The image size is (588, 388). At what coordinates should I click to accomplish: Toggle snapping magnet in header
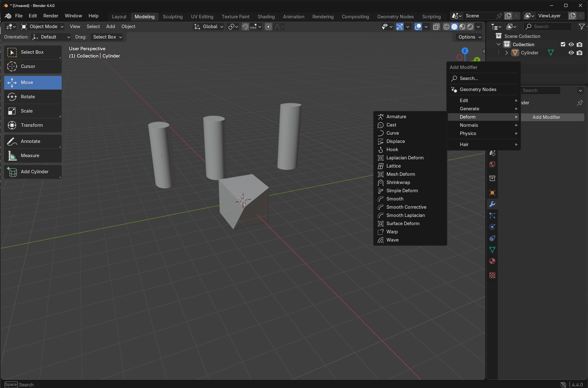[245, 27]
